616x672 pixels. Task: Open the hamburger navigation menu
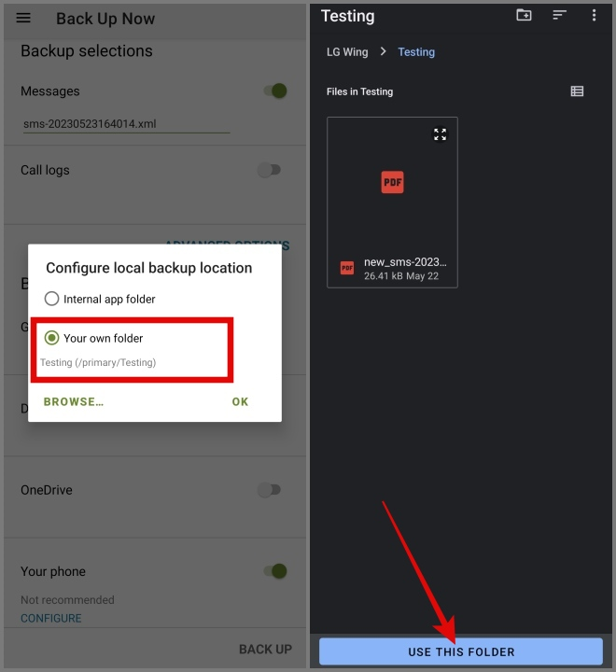(24, 19)
